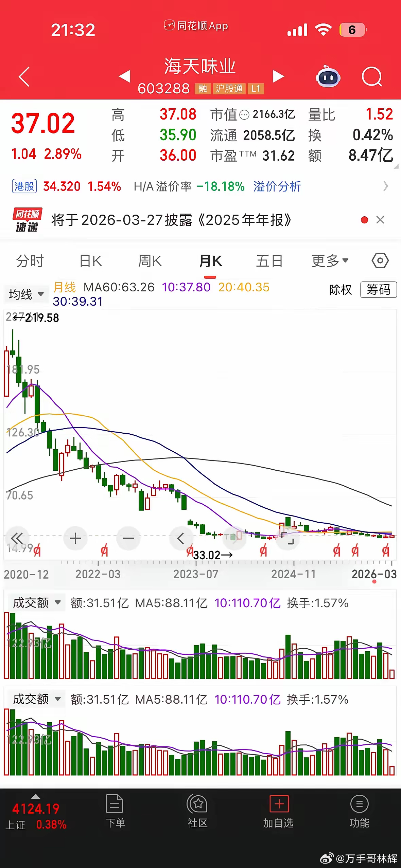The height and width of the screenshot is (868, 401).
Task: Dismiss the news notice with X
Action: click(x=380, y=220)
